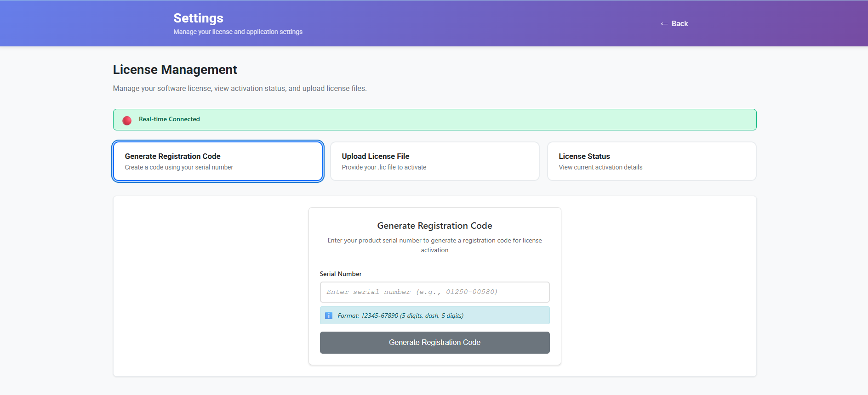This screenshot has height=395, width=868.
Task: Click the blue info icon beside format hint
Action: point(329,316)
